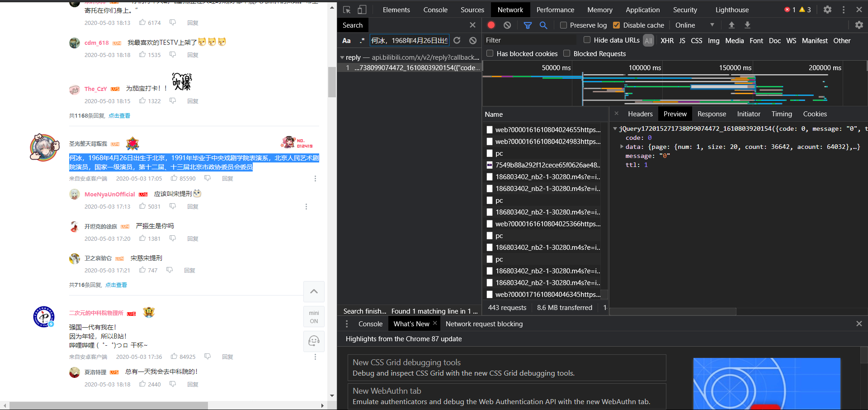Open DevTools settings gear in top bar

pos(827,10)
